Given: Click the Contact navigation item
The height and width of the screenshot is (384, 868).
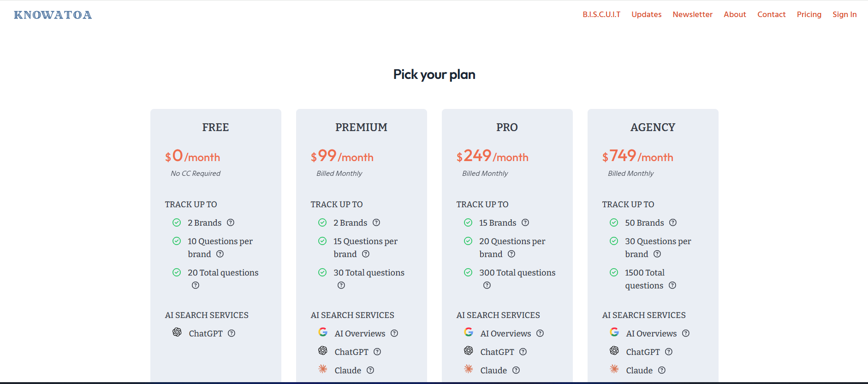Looking at the screenshot, I should (771, 14).
